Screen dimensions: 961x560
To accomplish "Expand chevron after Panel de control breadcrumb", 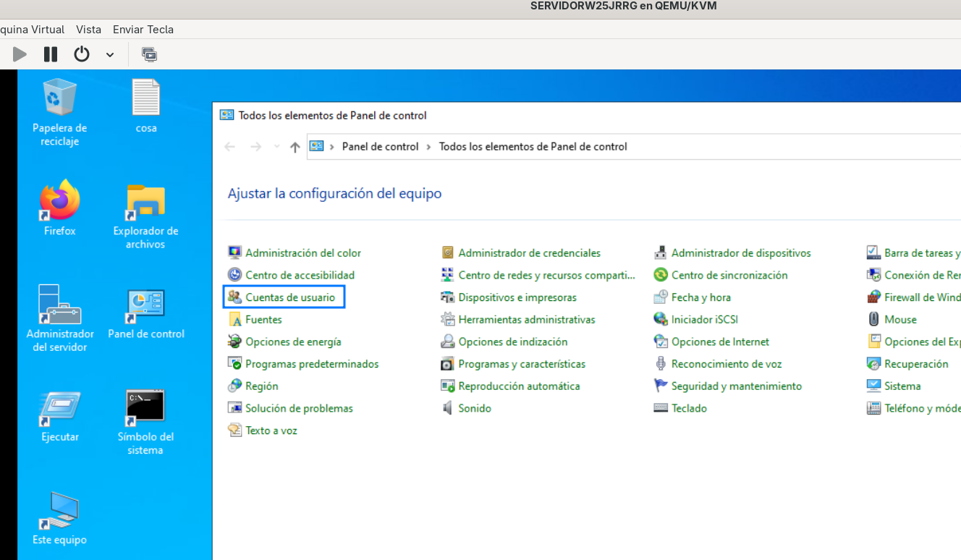I will (429, 147).
